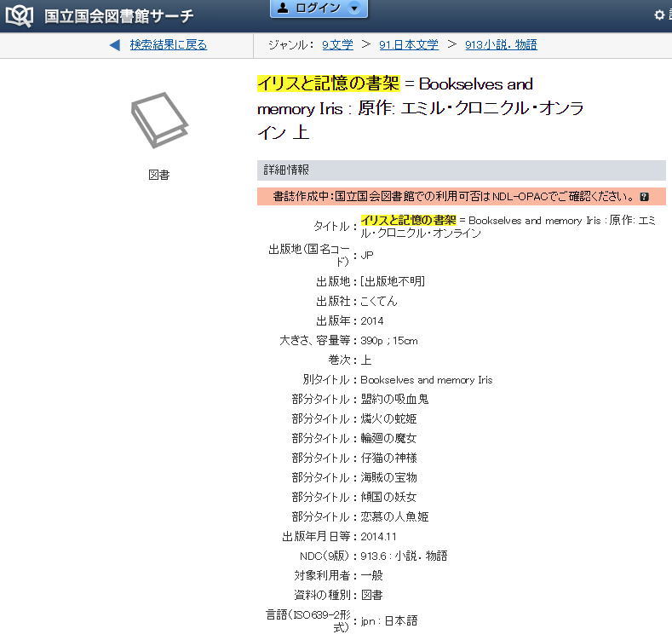Click the gray book thumbnail
Viewport: 672px width, 640px height.
tap(159, 119)
